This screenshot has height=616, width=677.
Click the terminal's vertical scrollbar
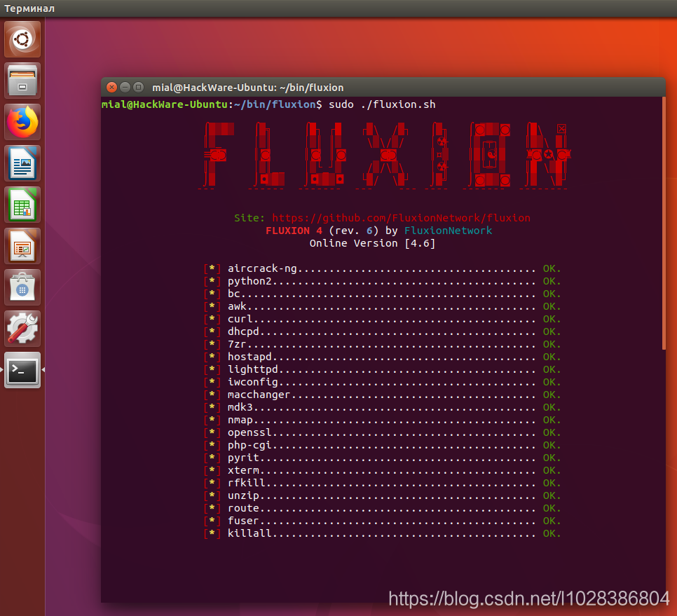[x=664, y=223]
